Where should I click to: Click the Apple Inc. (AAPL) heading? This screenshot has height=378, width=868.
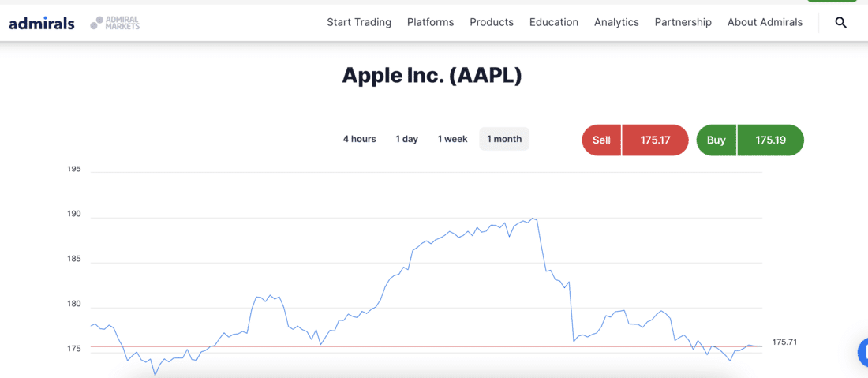[432, 75]
